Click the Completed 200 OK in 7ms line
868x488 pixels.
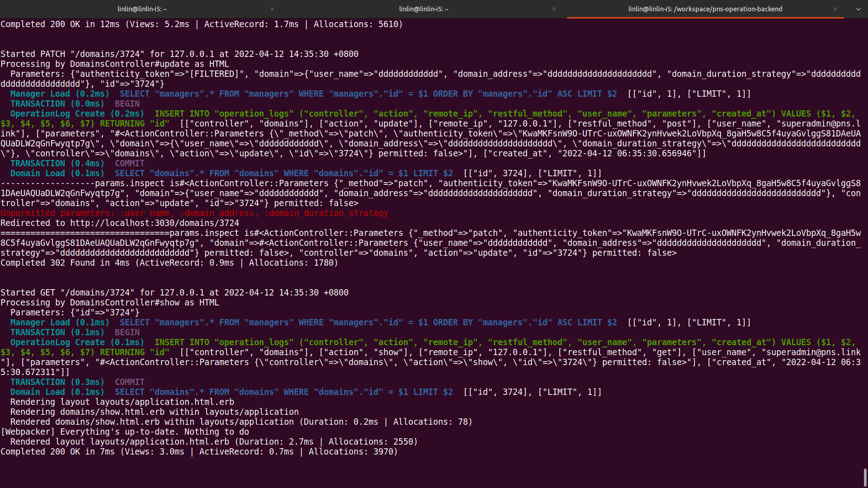point(199,452)
